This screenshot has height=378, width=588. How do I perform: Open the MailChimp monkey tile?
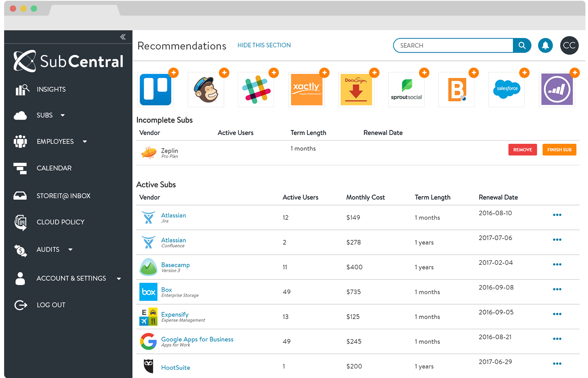(206, 90)
